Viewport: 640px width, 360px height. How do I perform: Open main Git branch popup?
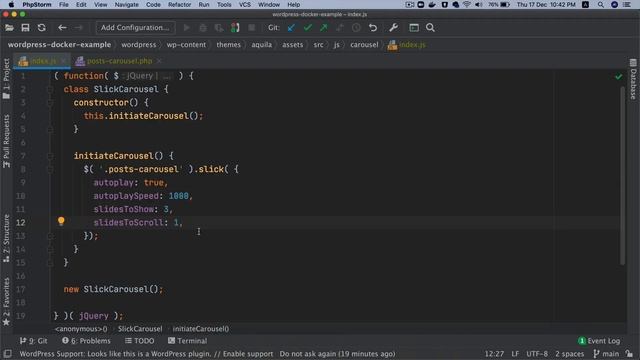(x=606, y=354)
